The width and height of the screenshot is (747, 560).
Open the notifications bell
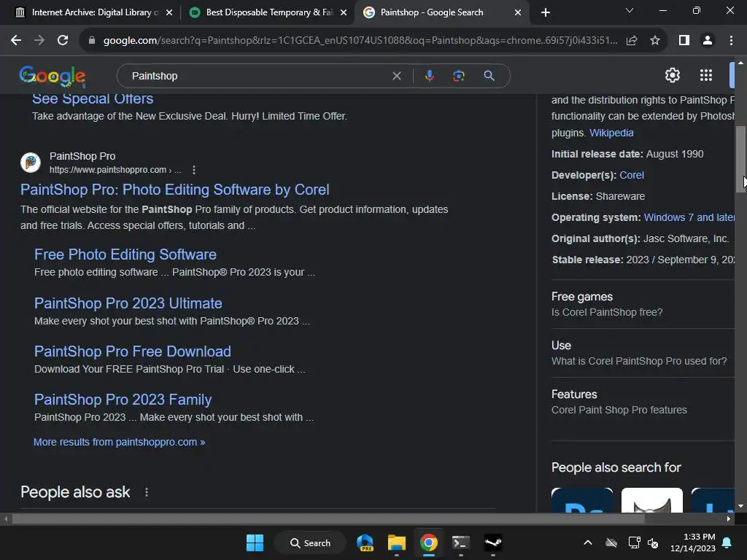[727, 542]
